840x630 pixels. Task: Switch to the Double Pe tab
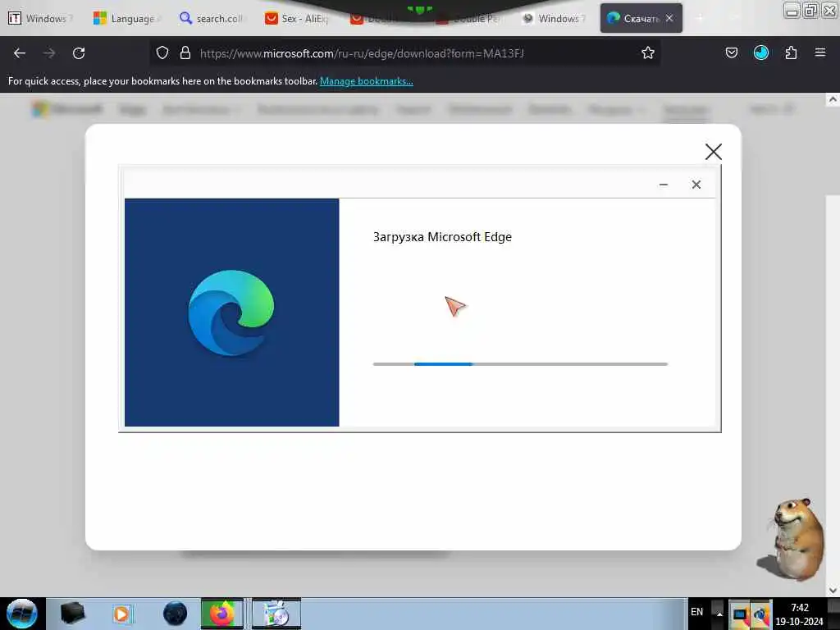[x=469, y=20]
